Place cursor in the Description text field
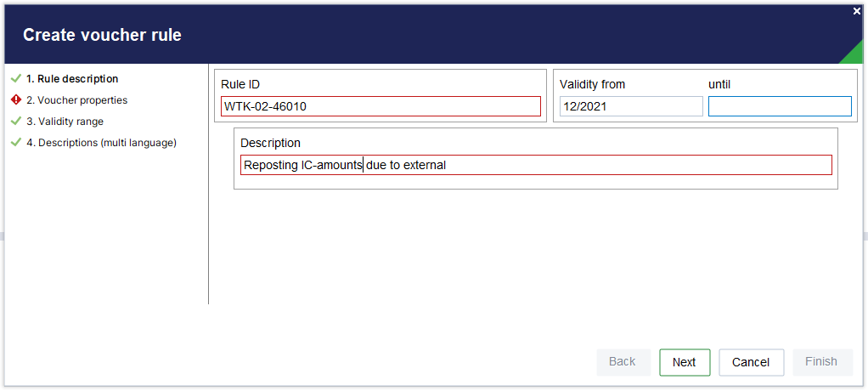 coord(536,165)
